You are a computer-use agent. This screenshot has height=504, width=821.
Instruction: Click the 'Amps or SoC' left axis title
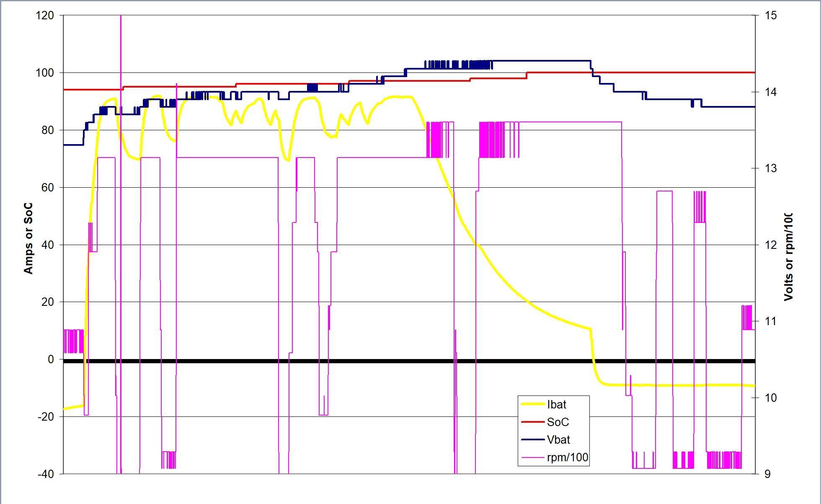point(28,238)
